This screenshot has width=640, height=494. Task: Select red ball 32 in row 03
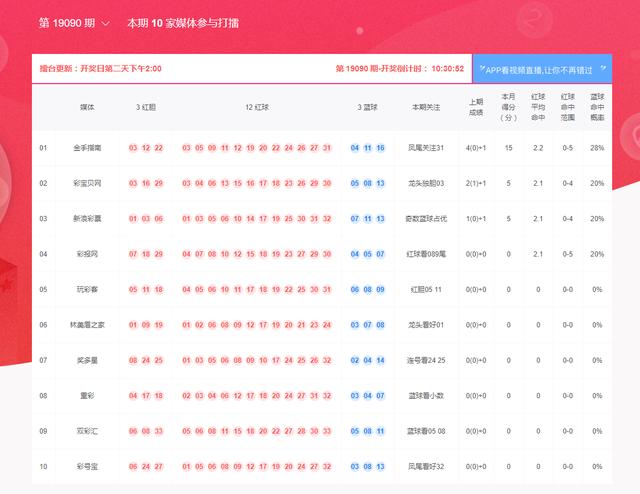click(x=327, y=219)
